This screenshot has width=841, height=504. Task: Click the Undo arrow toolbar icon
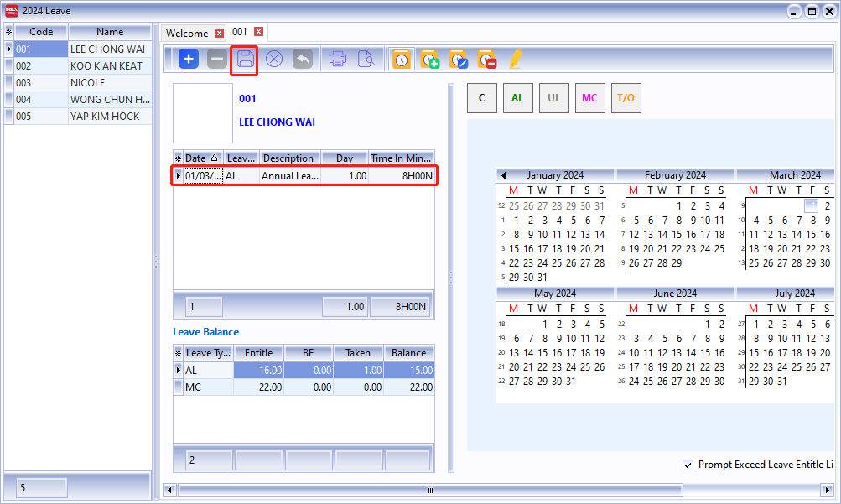[x=303, y=60]
